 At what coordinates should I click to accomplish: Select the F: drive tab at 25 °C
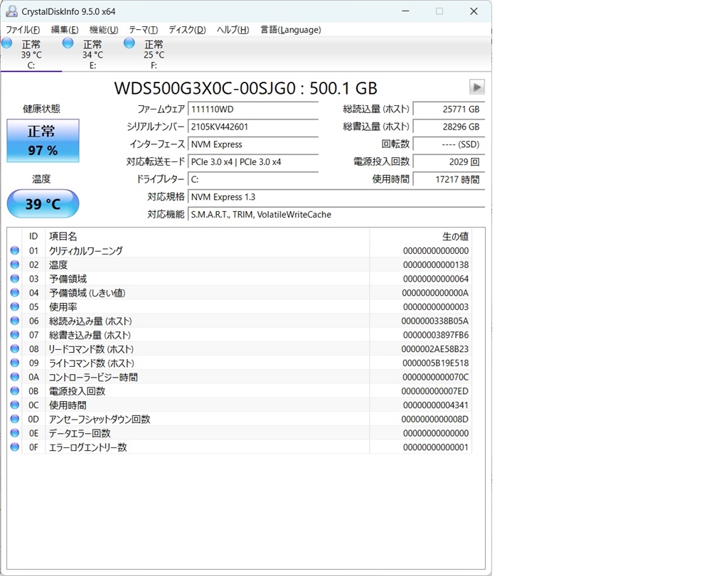coord(154,54)
